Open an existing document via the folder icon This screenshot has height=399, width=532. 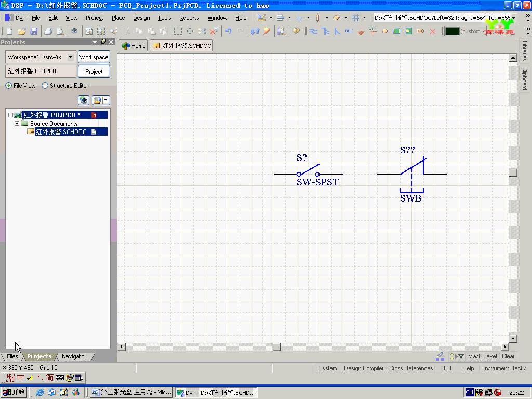tap(22, 31)
